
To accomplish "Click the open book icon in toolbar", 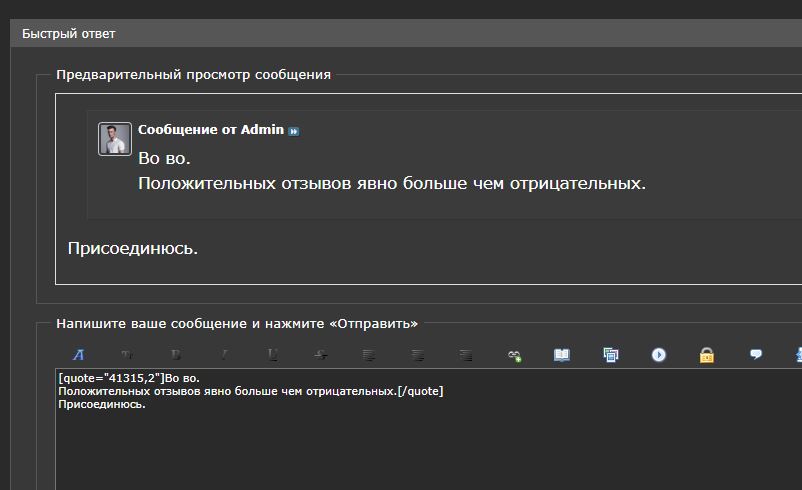I will click(562, 354).
